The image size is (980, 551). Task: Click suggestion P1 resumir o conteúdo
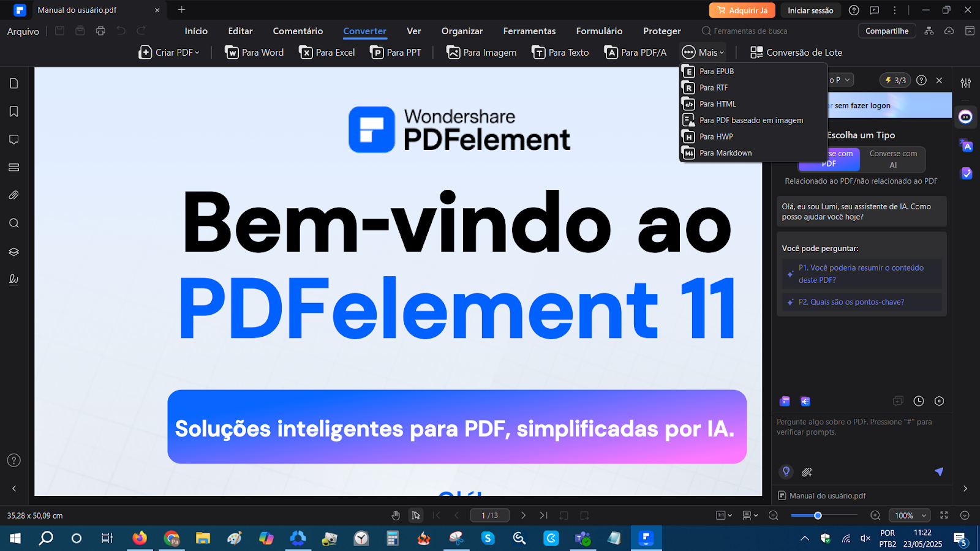(862, 274)
